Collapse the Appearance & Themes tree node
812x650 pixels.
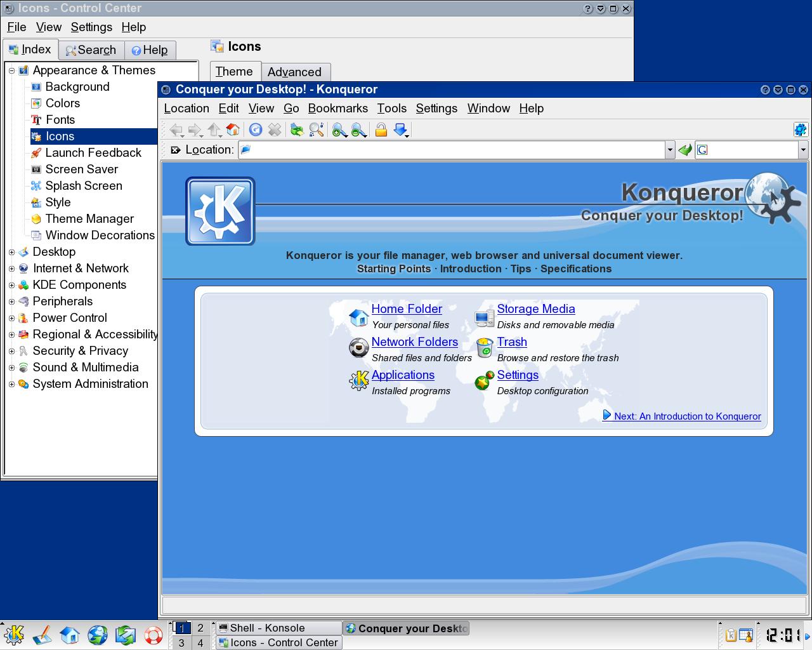tap(11, 70)
